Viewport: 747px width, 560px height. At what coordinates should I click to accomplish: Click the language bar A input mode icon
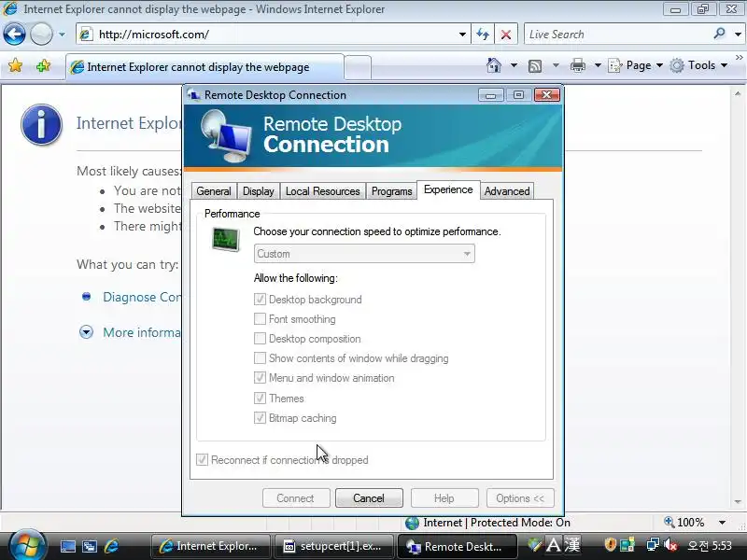[553, 544]
